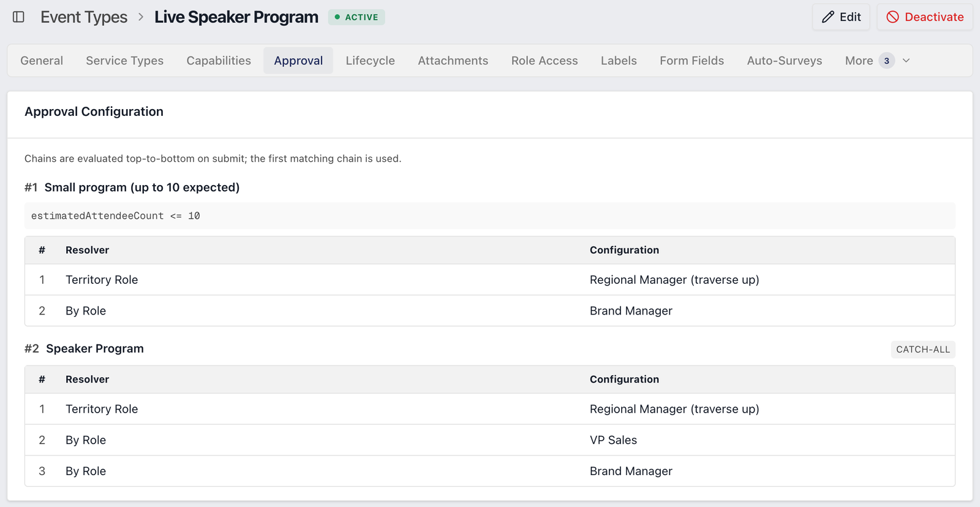Viewport: 980px width, 507px height.
Task: Click the VP Sales configuration cell
Action: click(x=613, y=440)
